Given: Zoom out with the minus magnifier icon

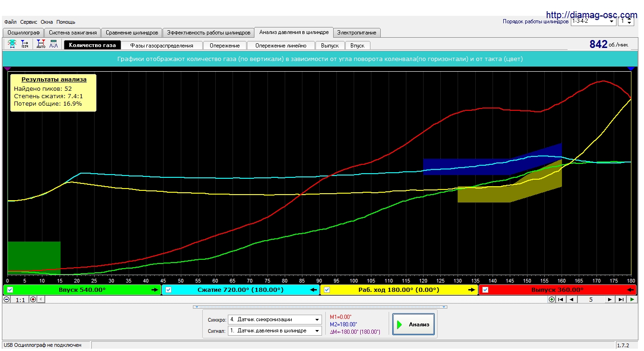Looking at the screenshot, I should 7,299.
